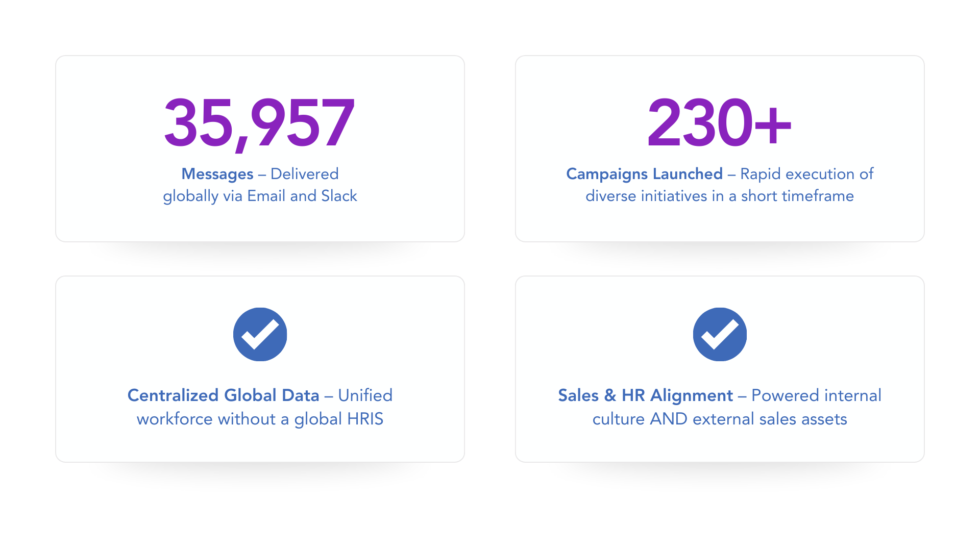
Task: Open the Centralized Global Data heading
Action: coord(224,395)
